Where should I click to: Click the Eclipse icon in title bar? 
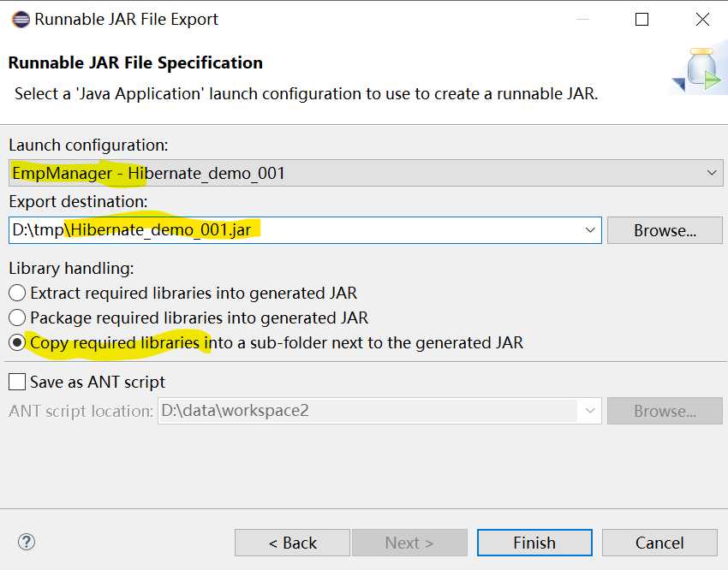tap(19, 19)
